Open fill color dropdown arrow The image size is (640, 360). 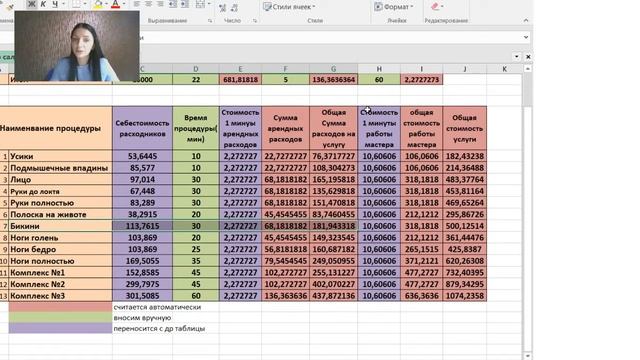(x=107, y=4)
